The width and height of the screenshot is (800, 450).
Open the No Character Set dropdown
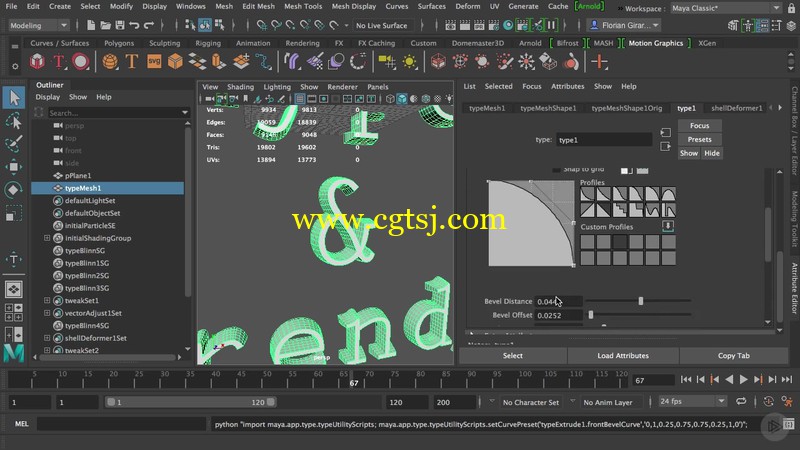click(531, 402)
